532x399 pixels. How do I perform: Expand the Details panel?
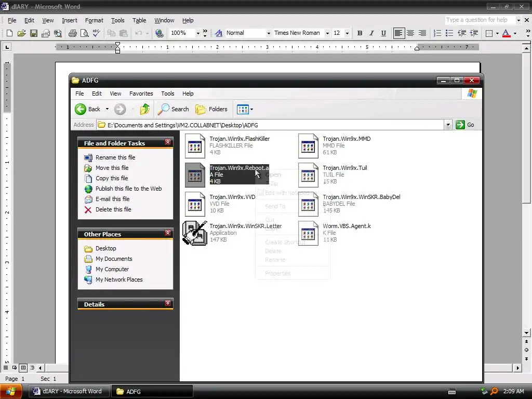coord(168,303)
